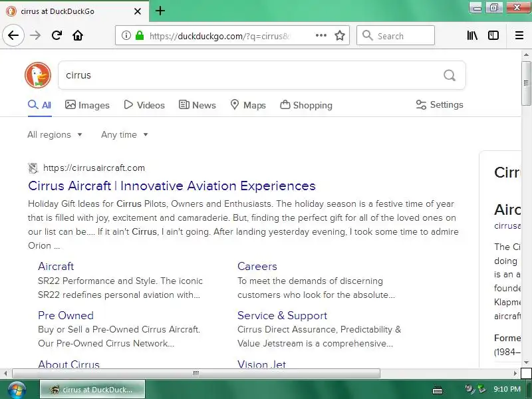The image size is (532, 399).
Task: Click the DuckDuckGo duck logo
Action: [38, 75]
